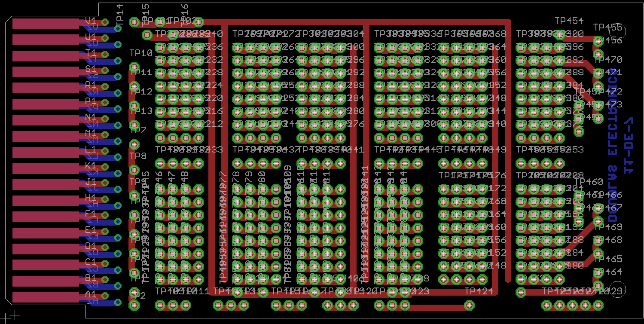The width and height of the screenshot is (644, 324).
Task: Select the blue JT-DE-1 silkscreen text
Action: coord(628,145)
